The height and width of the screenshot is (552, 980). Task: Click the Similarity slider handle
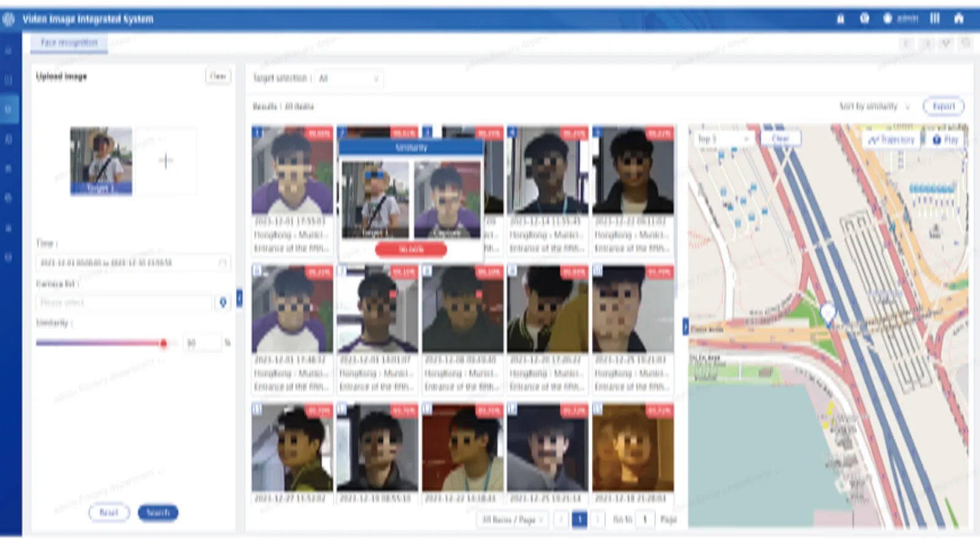(x=164, y=343)
